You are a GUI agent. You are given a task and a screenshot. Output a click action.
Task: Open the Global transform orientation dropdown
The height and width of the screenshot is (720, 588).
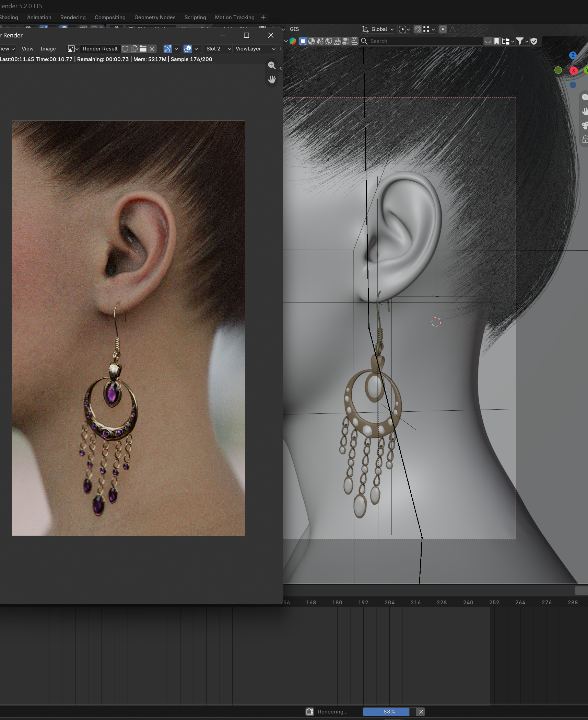click(378, 29)
